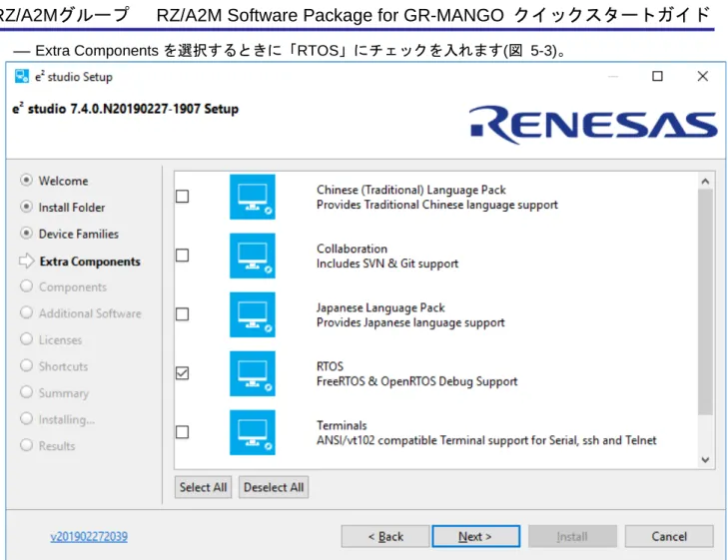Select the Welcome step radio button
The width and height of the screenshot is (728, 560).
tap(27, 180)
